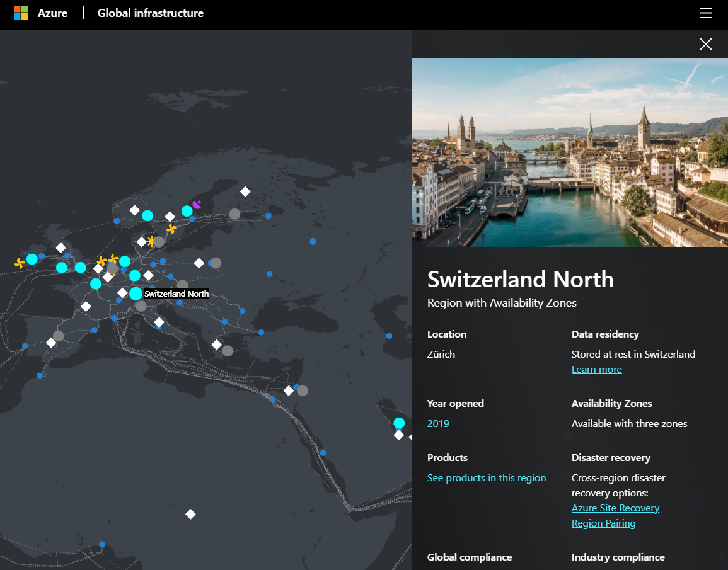Click the gray region circle in Finland
728x570 pixels.
(235, 214)
